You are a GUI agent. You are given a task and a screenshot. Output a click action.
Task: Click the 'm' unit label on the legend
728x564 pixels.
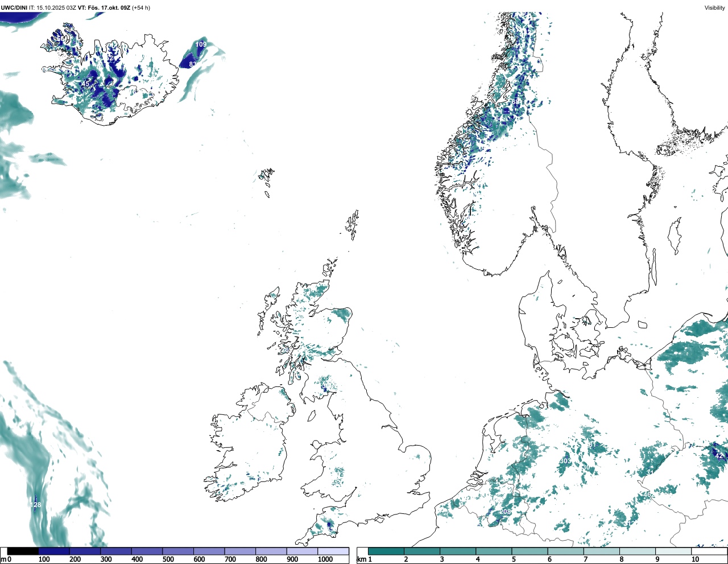pos(3,559)
